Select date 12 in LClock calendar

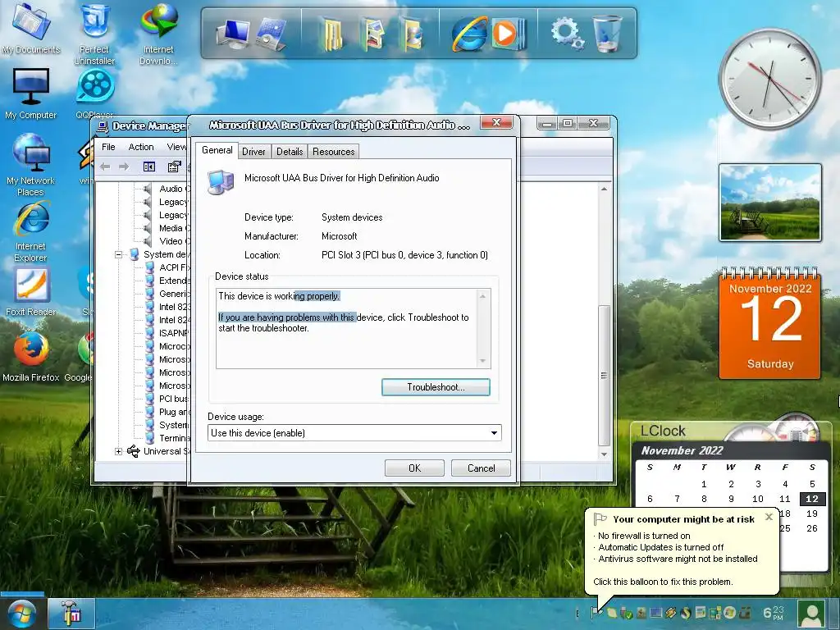[x=811, y=499]
